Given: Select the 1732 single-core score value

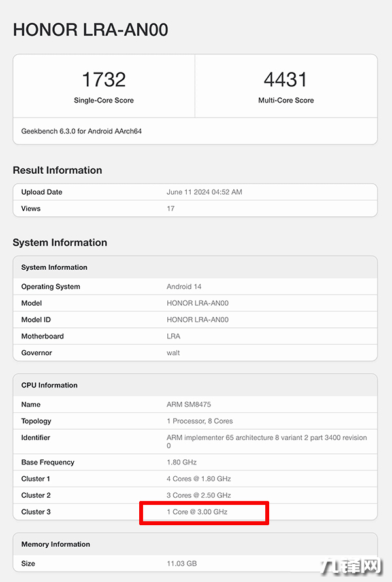Looking at the screenshot, I should [x=104, y=80].
